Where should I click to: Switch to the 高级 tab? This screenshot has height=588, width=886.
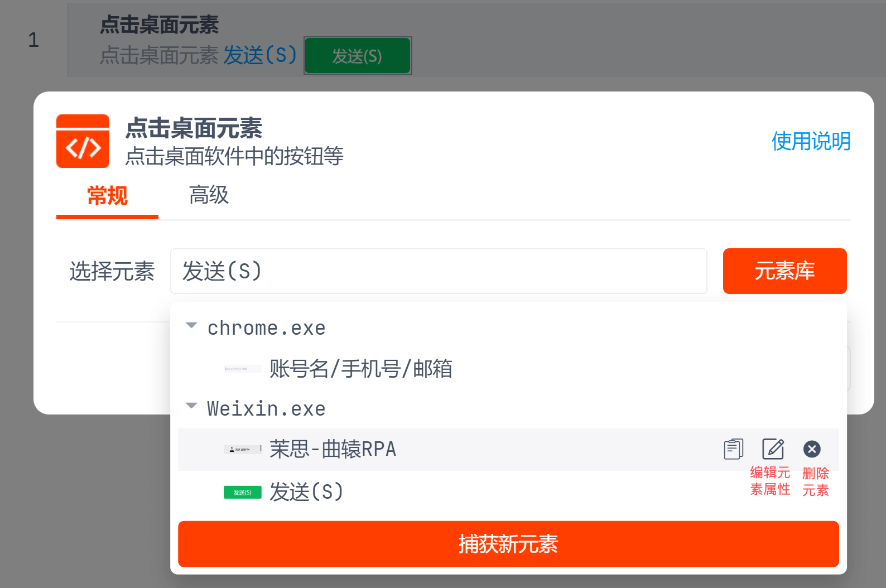pos(209,195)
